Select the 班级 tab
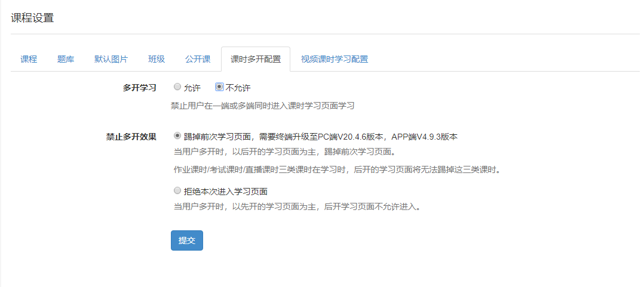 click(157, 59)
